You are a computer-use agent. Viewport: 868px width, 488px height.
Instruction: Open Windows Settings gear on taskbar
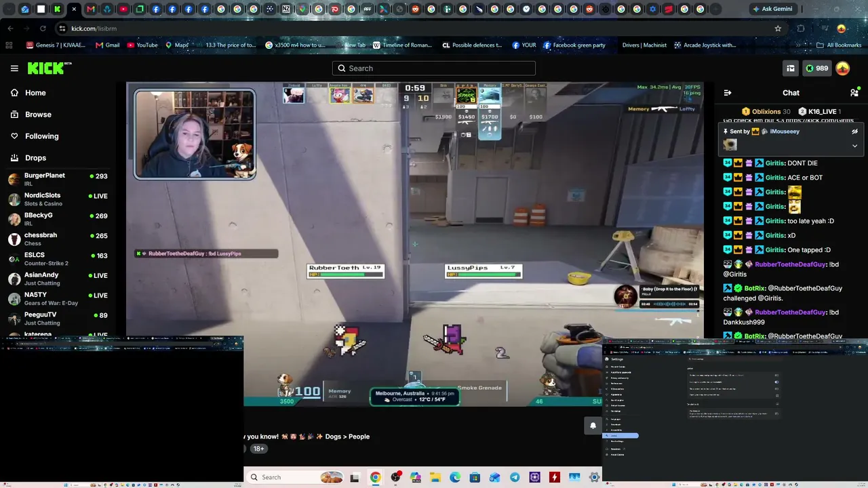pos(595,477)
